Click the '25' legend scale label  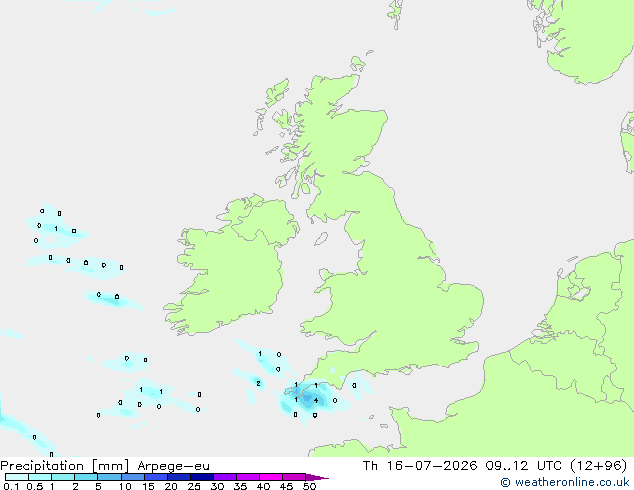click(x=194, y=486)
